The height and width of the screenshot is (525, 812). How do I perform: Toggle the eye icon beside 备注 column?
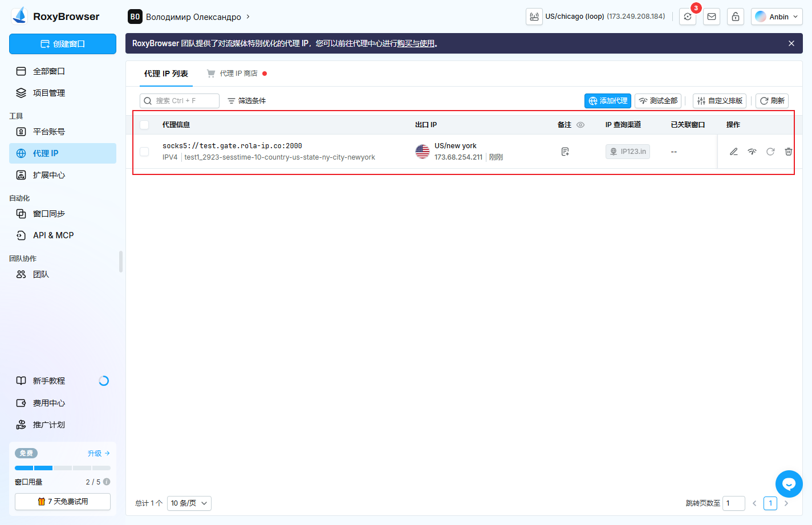pyautogui.click(x=580, y=125)
